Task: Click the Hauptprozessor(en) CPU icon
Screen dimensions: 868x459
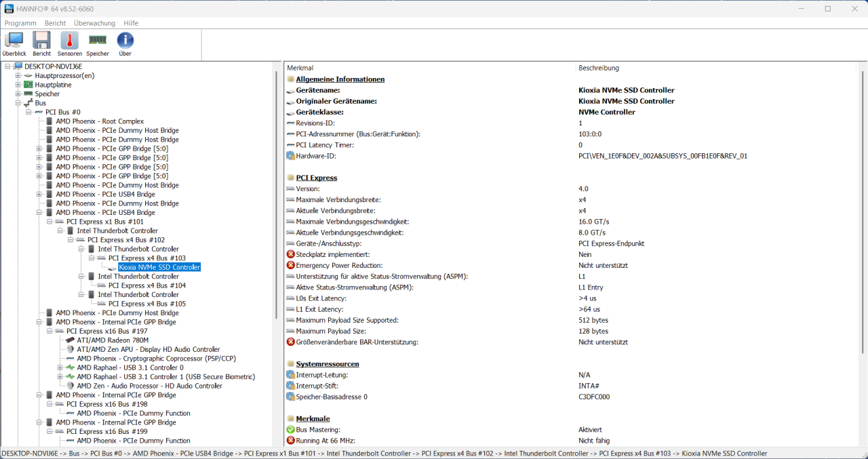Action: pyautogui.click(x=28, y=75)
